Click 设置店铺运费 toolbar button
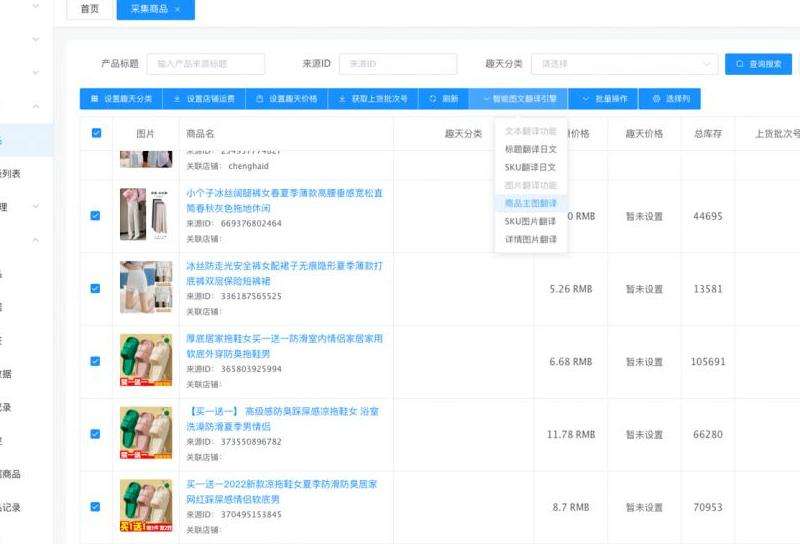800x544 pixels. point(203,99)
